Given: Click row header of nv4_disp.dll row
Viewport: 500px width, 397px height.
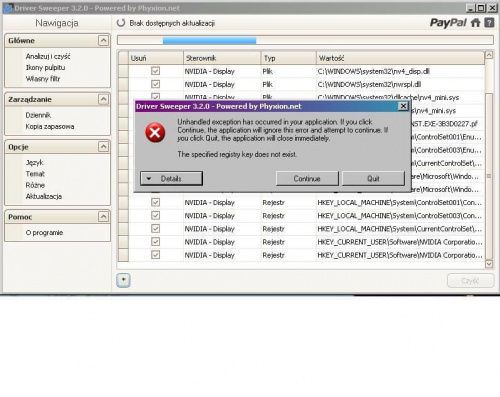Looking at the screenshot, I should [123, 71].
